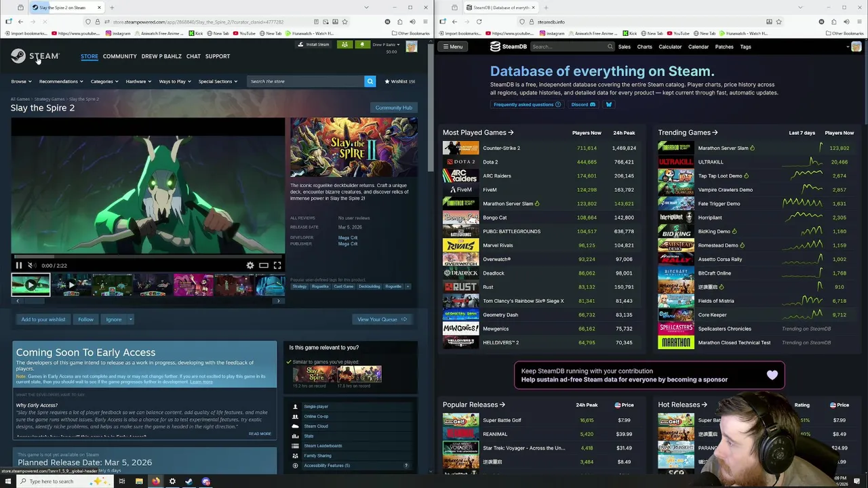Click the media strip horizontal scrollbar
This screenshot has width=868, height=488.
pyautogui.click(x=148, y=300)
